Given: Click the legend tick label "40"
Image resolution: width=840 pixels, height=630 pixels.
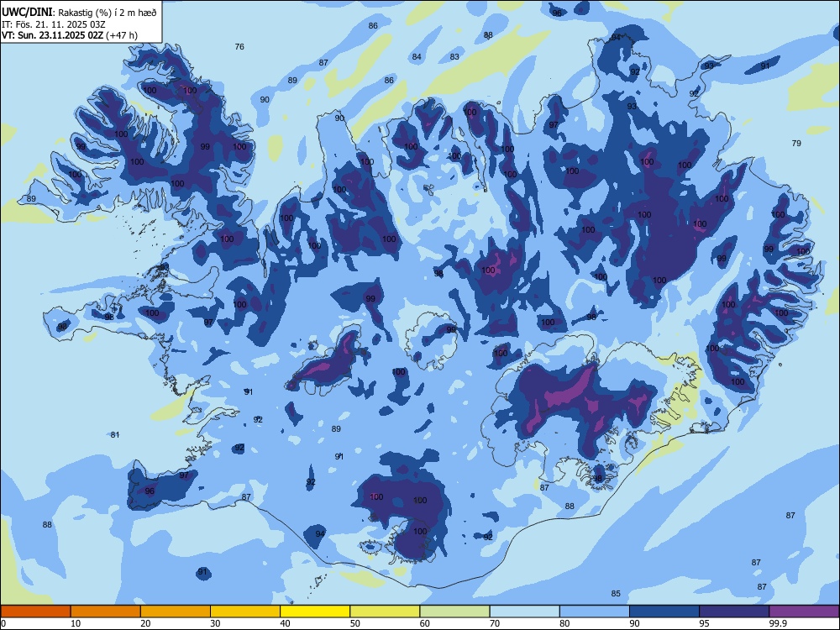Looking at the screenshot, I should click(286, 623).
